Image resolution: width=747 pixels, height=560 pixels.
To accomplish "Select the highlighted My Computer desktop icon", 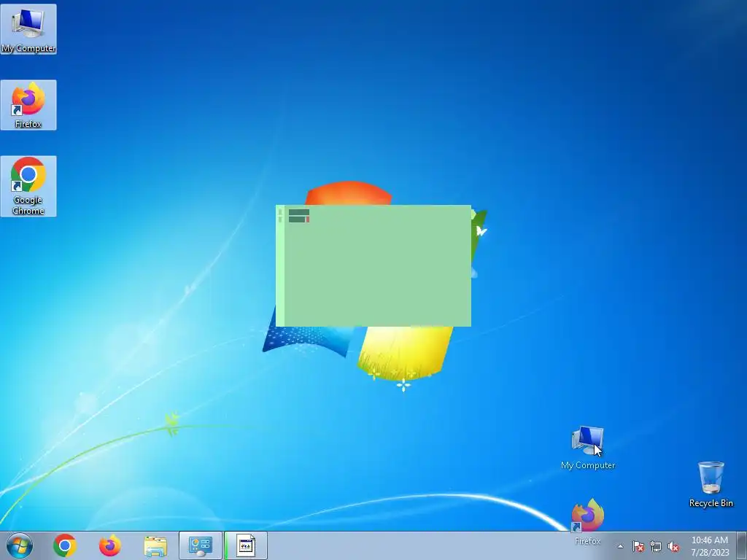I will coord(28,29).
